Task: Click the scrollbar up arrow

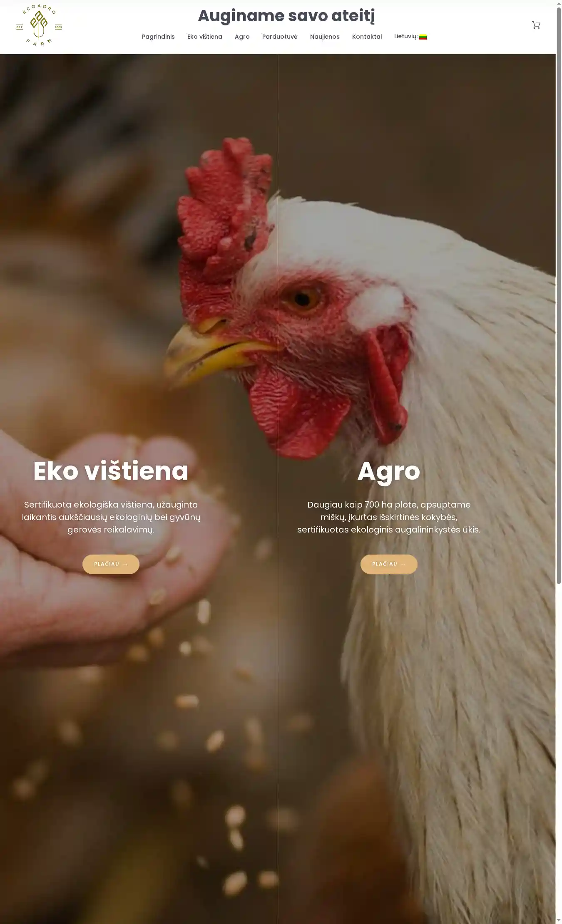Action: (559, 3)
